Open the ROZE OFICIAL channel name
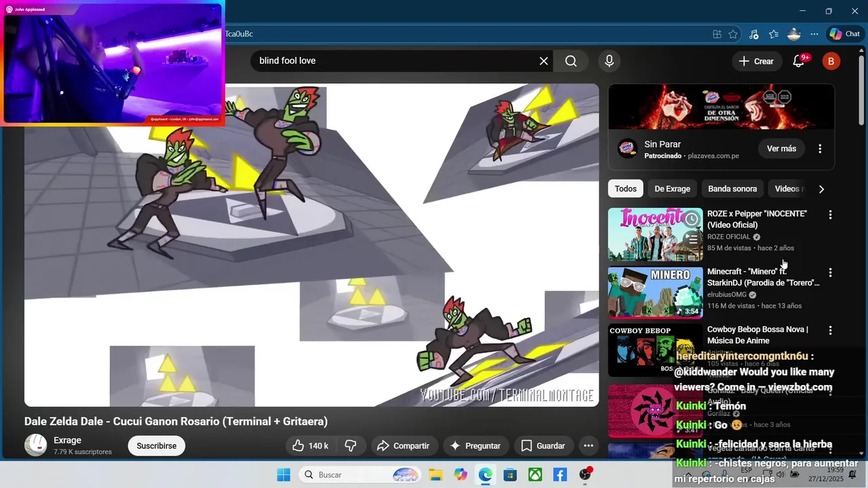This screenshot has width=868, height=488. (729, 237)
